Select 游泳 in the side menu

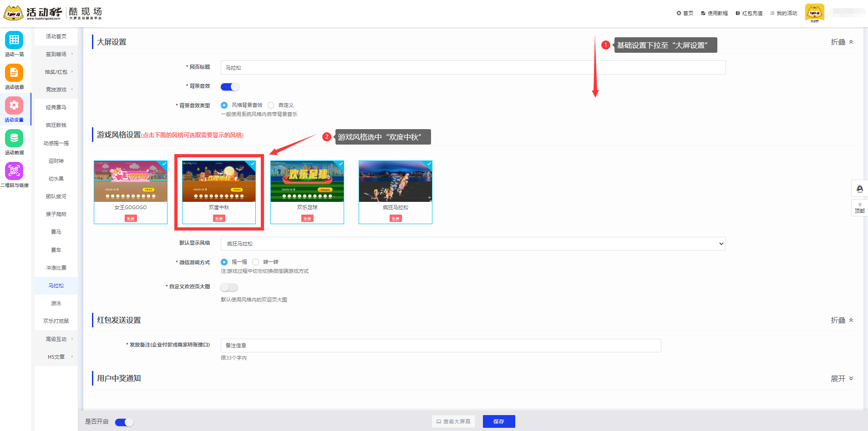point(56,303)
